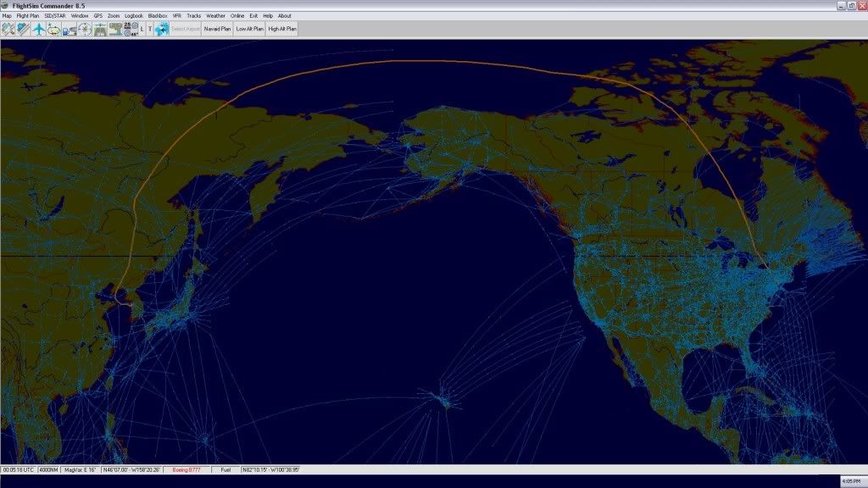Click the runway approach toolbar icon
This screenshot has height=488, width=868.
[100, 29]
